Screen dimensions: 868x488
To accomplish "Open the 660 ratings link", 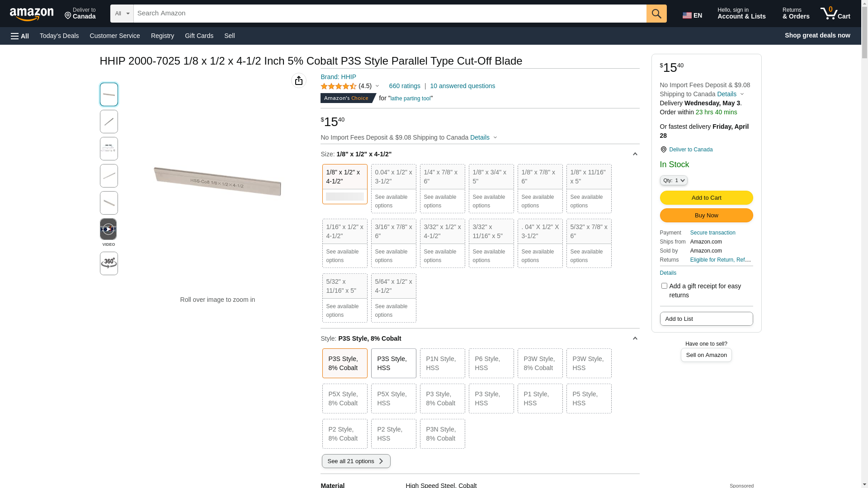I will [405, 86].
